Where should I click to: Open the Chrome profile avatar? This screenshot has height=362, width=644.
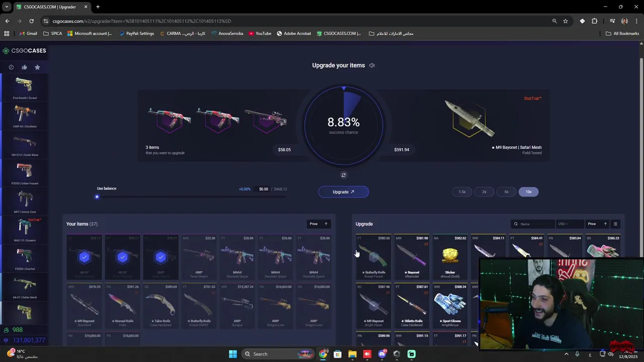click(x=624, y=21)
